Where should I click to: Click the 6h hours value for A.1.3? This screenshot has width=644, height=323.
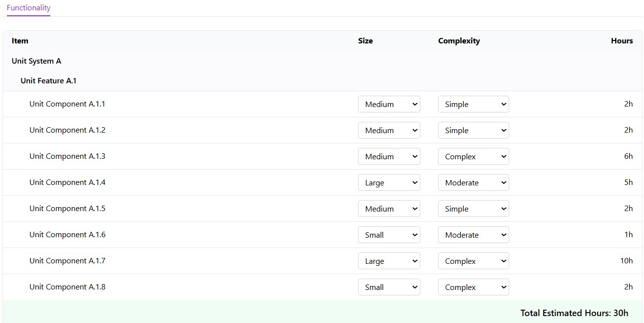click(628, 156)
